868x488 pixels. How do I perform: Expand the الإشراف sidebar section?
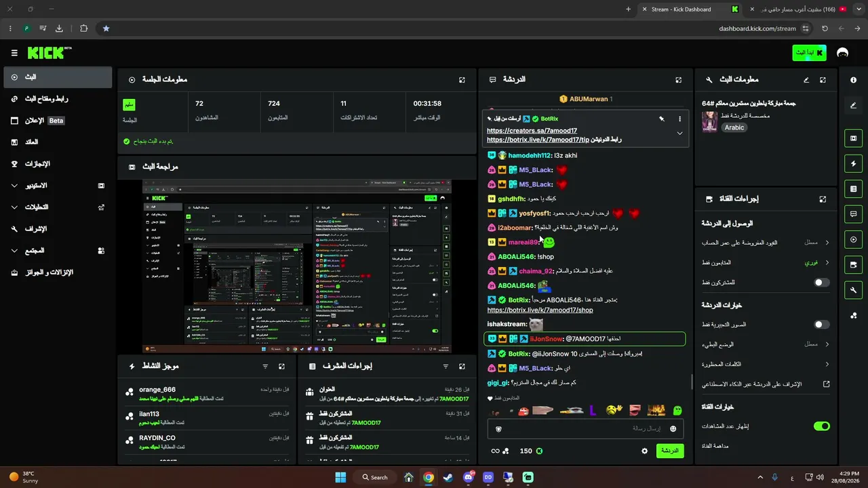[x=57, y=229]
